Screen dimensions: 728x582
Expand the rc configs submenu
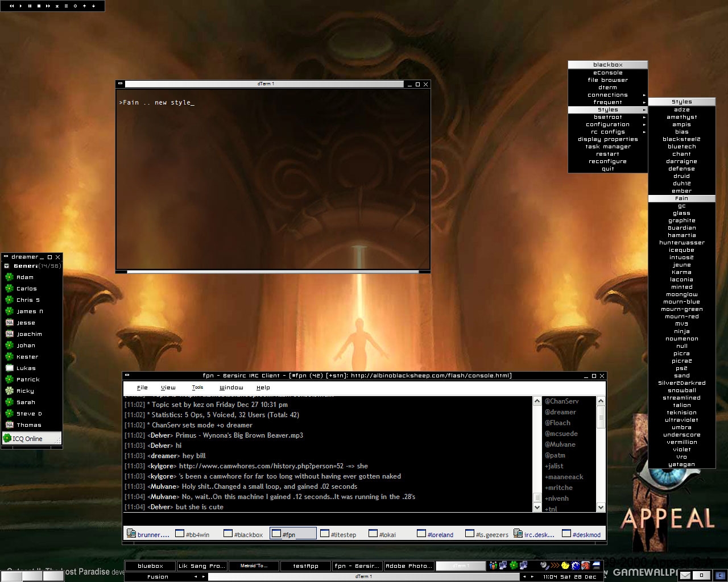pyautogui.click(x=607, y=132)
